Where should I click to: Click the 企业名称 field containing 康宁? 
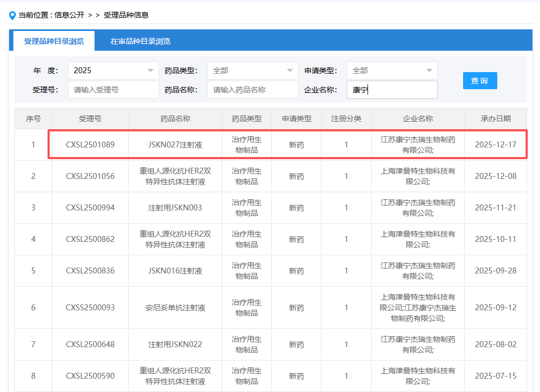(x=392, y=90)
